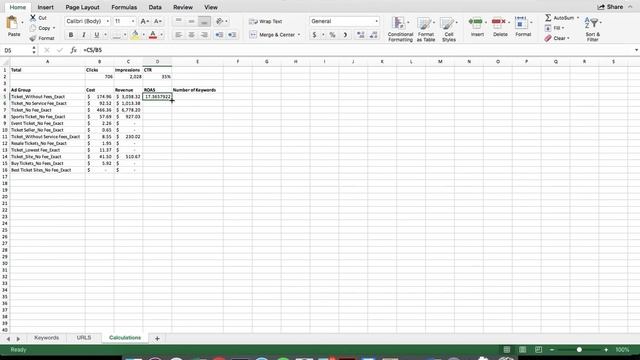Click the Share button
Viewport: 640px width, 360px height.
[x=611, y=7]
